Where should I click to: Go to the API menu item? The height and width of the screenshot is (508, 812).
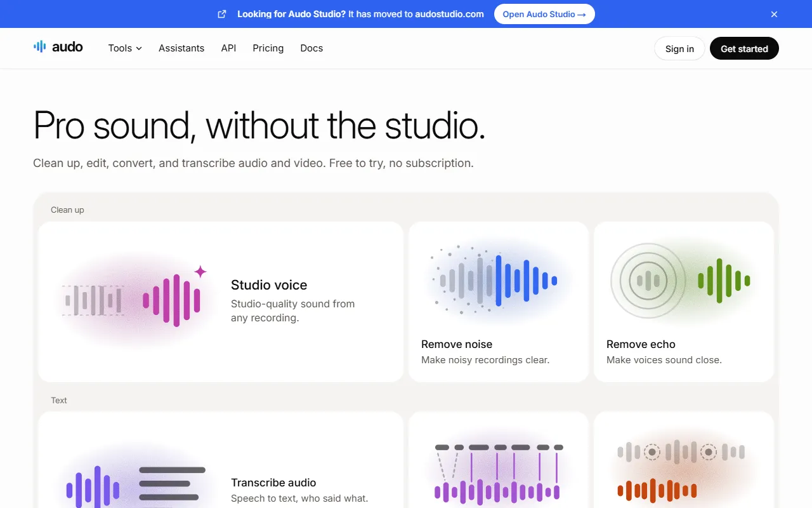click(228, 48)
